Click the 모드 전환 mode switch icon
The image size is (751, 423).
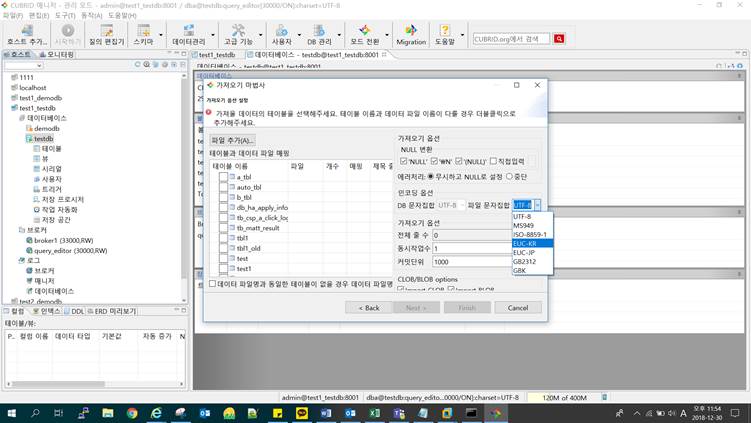(364, 34)
